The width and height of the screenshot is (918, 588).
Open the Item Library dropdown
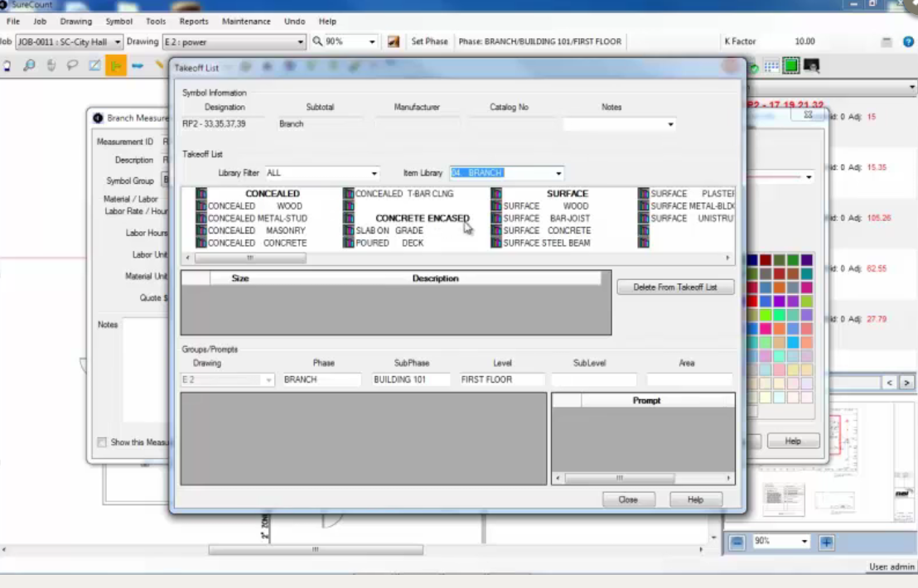[x=558, y=174]
